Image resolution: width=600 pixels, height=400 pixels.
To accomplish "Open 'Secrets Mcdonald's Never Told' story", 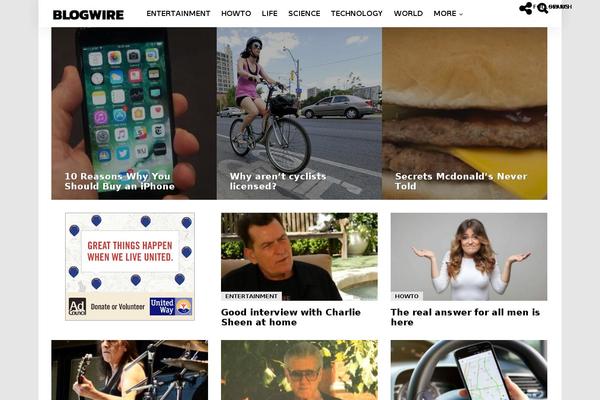I will point(461,181).
